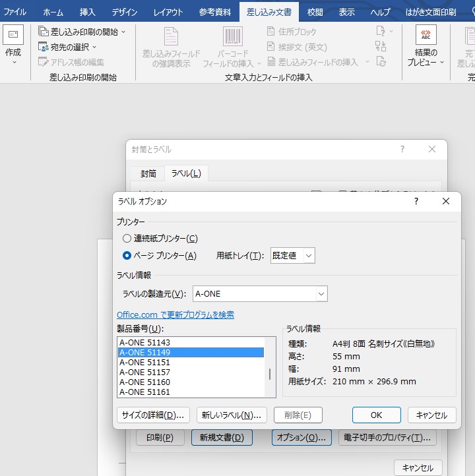
Task: Click サイズの詳細 button
Action: (153, 415)
